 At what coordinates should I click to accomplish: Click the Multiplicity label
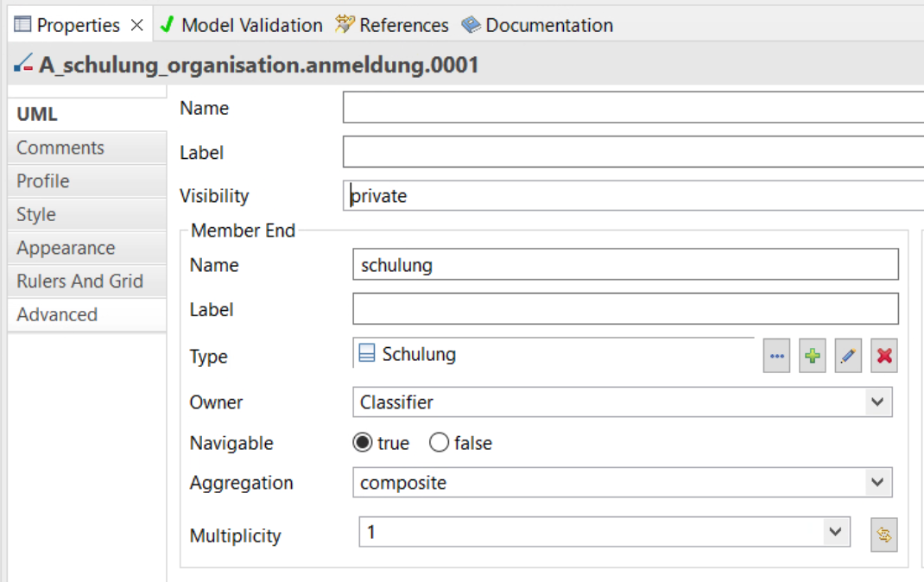pyautogui.click(x=235, y=536)
